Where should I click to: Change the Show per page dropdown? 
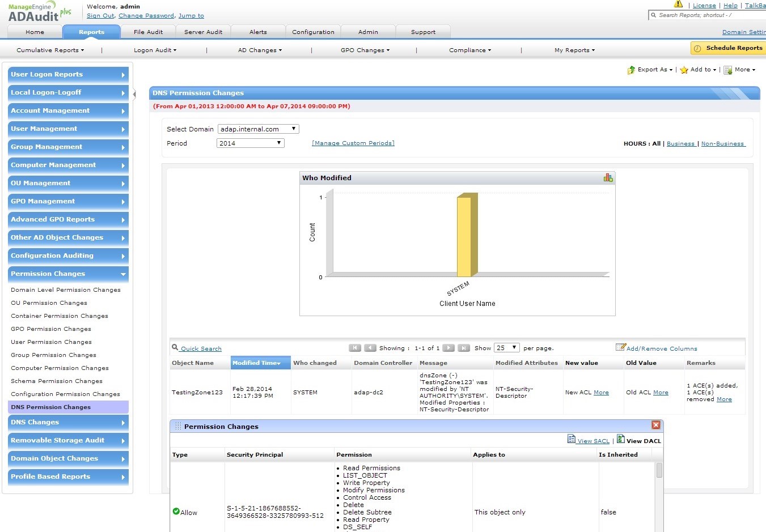[506, 348]
